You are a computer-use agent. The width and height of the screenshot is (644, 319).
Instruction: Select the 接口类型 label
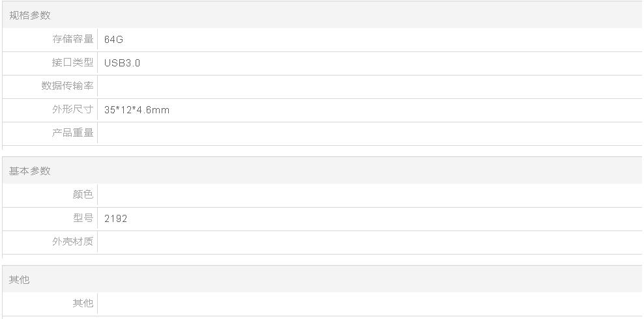point(73,62)
